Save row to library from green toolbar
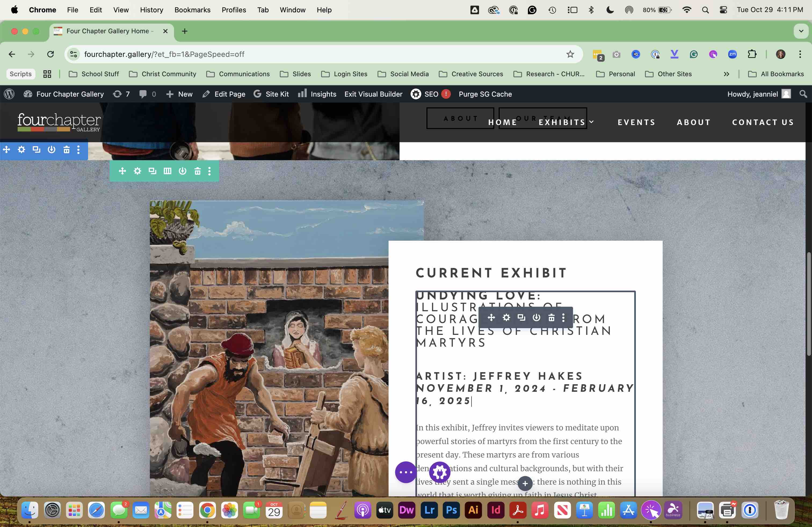 coord(183,171)
